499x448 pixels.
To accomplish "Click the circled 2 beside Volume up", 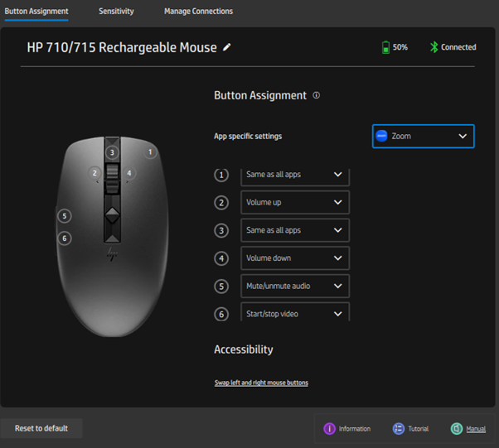I will point(221,203).
